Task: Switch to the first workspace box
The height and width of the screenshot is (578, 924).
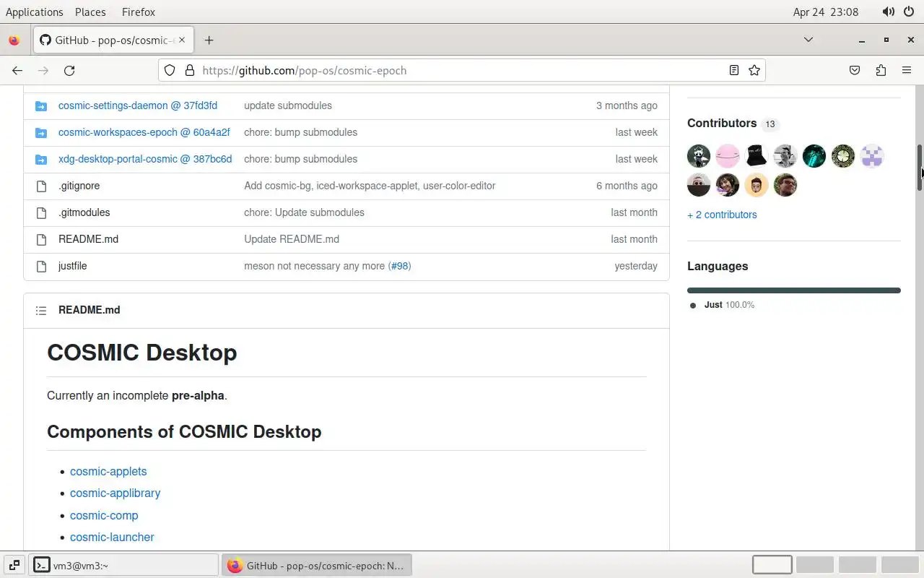Action: tap(772, 565)
